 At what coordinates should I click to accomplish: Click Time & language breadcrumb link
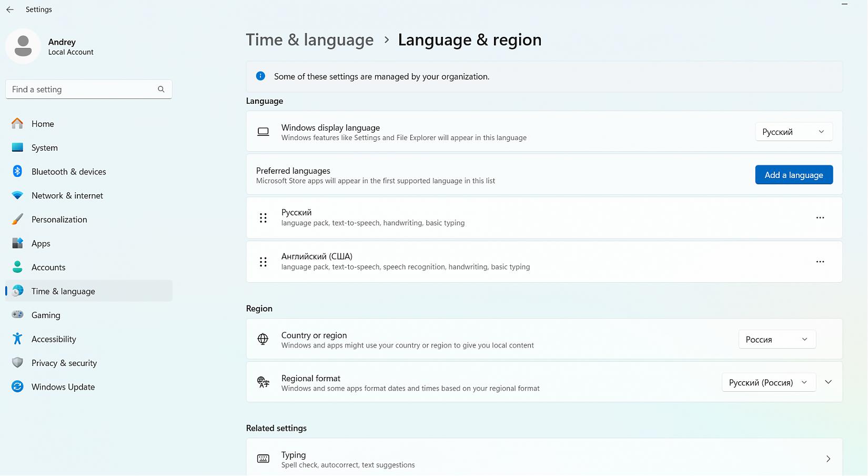(x=309, y=40)
